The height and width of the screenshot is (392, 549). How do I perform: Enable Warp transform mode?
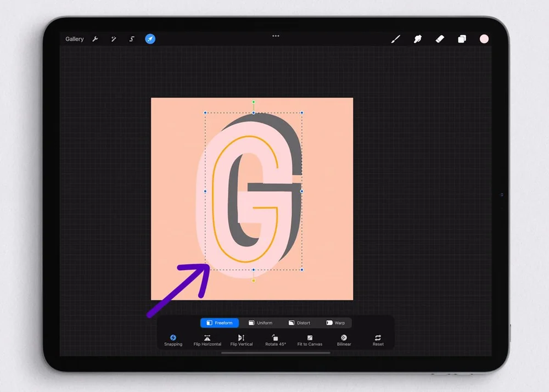(x=336, y=323)
